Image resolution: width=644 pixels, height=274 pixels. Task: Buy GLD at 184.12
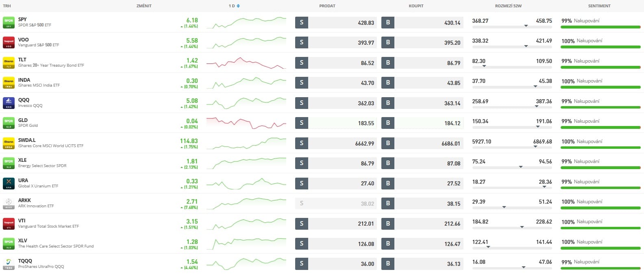point(422,123)
